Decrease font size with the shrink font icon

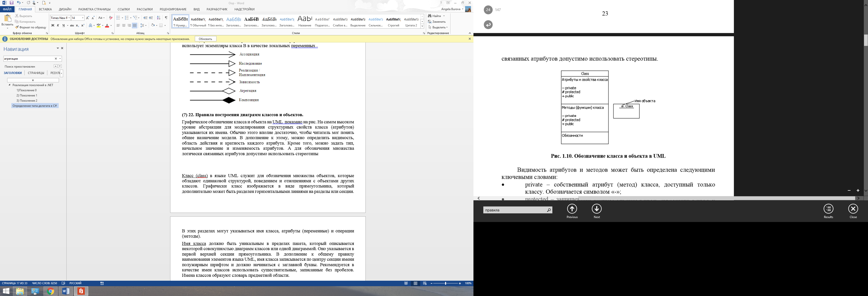coord(93,18)
